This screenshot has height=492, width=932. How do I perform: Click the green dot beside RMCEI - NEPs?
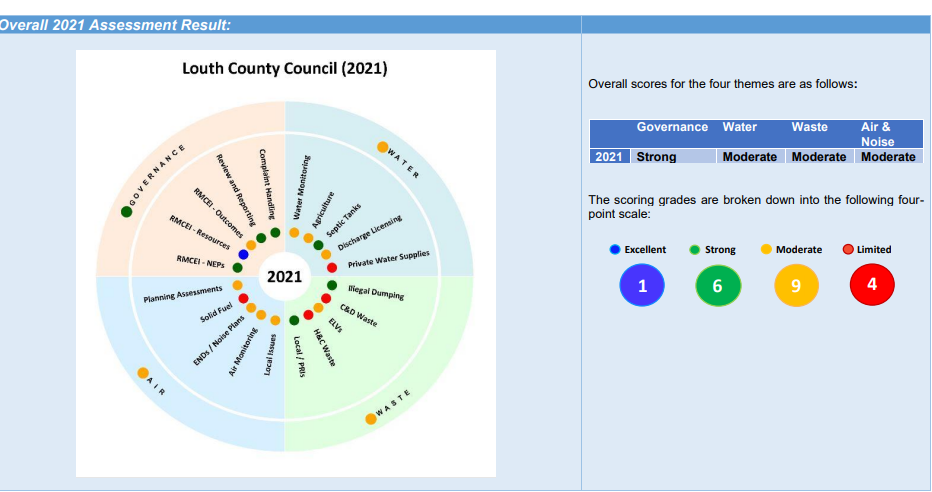tap(237, 267)
